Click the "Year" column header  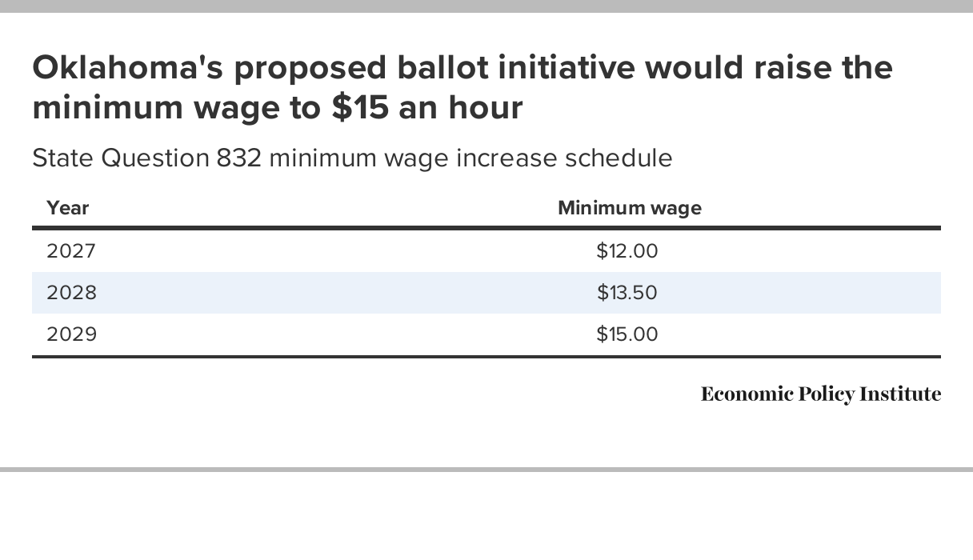click(68, 208)
